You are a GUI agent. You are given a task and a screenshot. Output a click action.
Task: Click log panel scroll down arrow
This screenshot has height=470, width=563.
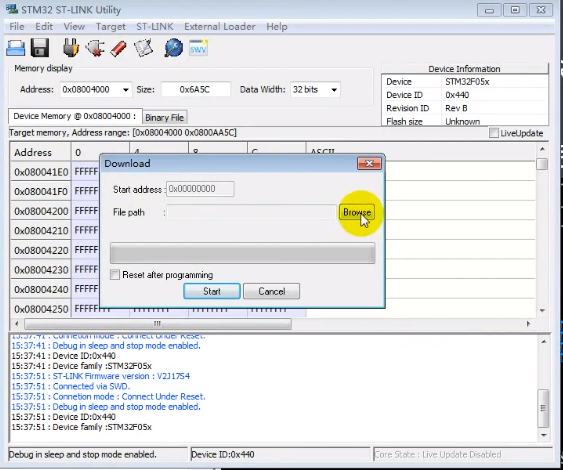[544, 435]
